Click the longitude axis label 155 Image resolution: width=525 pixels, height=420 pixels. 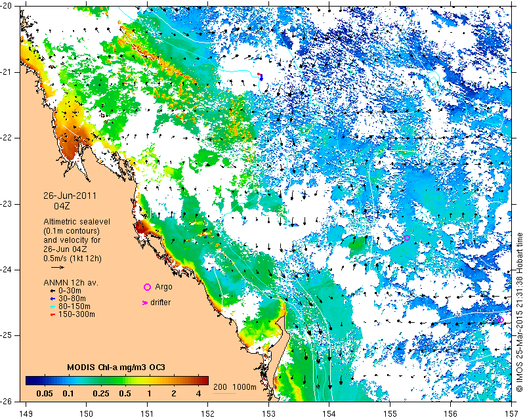tap(390, 413)
